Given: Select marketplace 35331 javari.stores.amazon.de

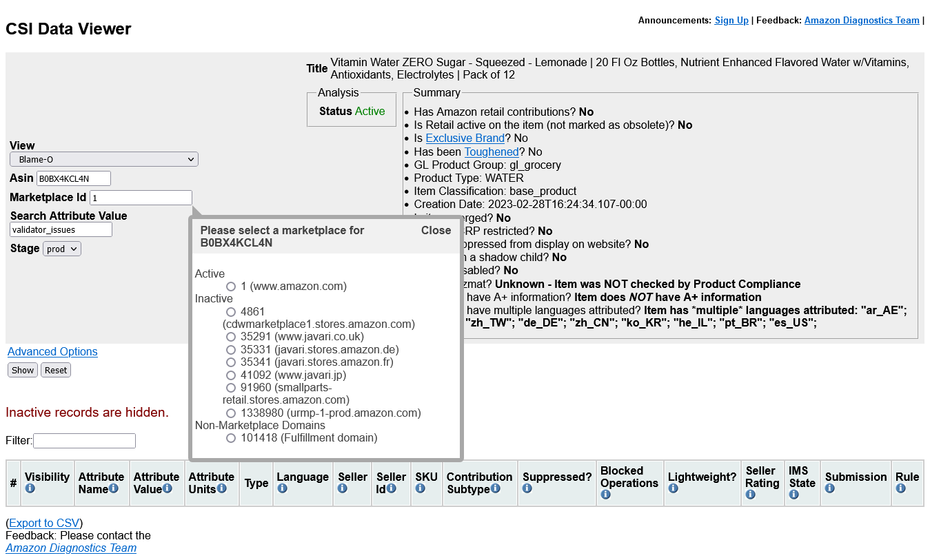Looking at the screenshot, I should click(x=231, y=350).
